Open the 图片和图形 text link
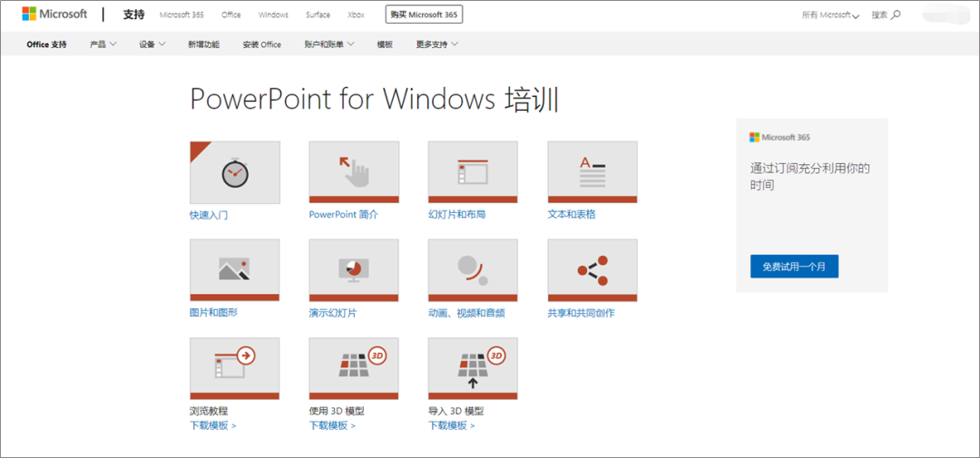This screenshot has width=980, height=458. click(x=214, y=312)
